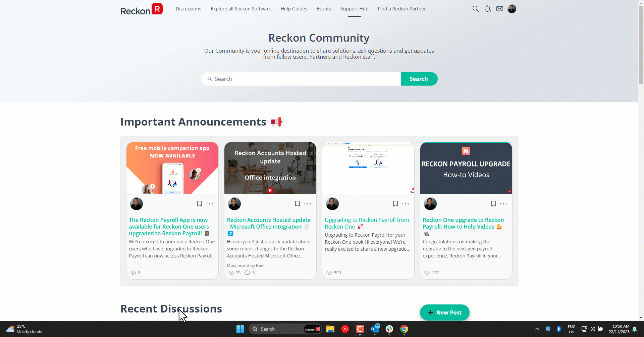Select the Support Hub menu item

[354, 9]
